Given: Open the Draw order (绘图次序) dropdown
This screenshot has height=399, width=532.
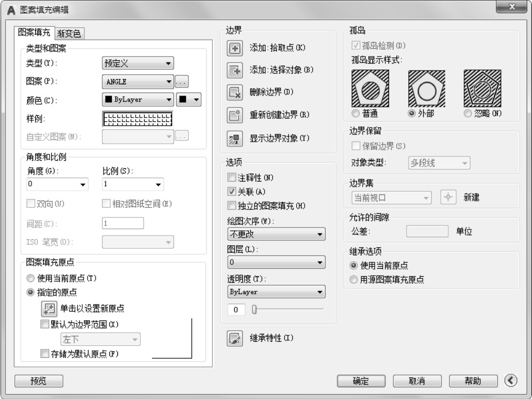Looking at the screenshot, I should [x=276, y=234].
